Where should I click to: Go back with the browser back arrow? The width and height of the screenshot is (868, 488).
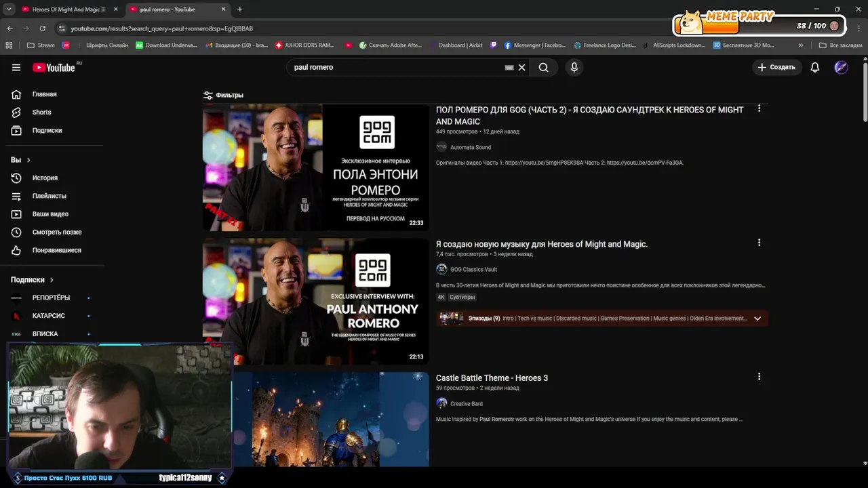[x=9, y=28]
